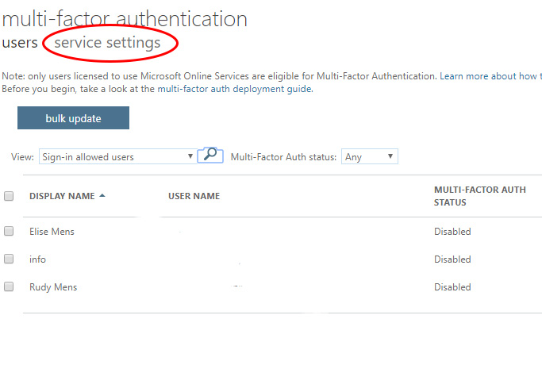Open the multi-factor auth deployment guide link
The image size is (542, 392).
(x=234, y=89)
